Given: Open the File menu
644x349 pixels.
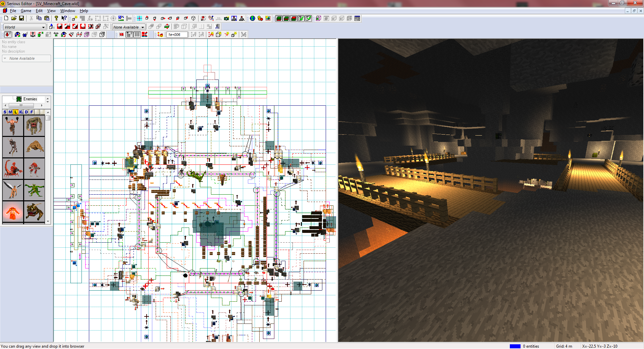Looking at the screenshot, I should [x=13, y=11].
